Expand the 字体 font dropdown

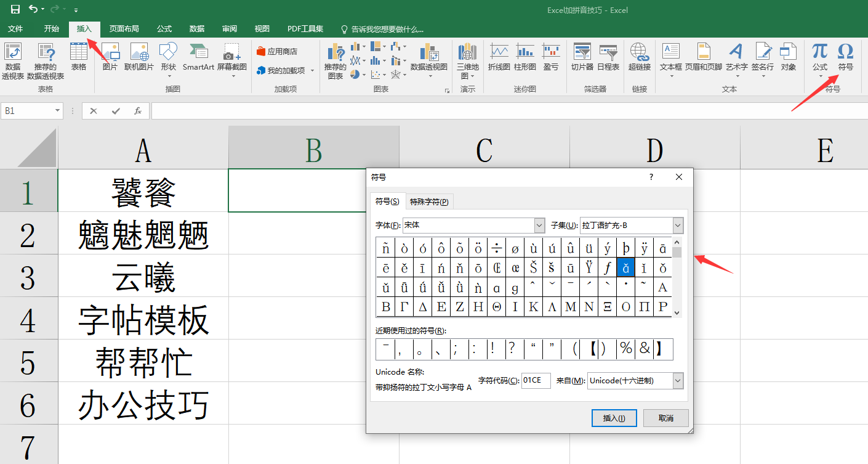click(x=539, y=226)
